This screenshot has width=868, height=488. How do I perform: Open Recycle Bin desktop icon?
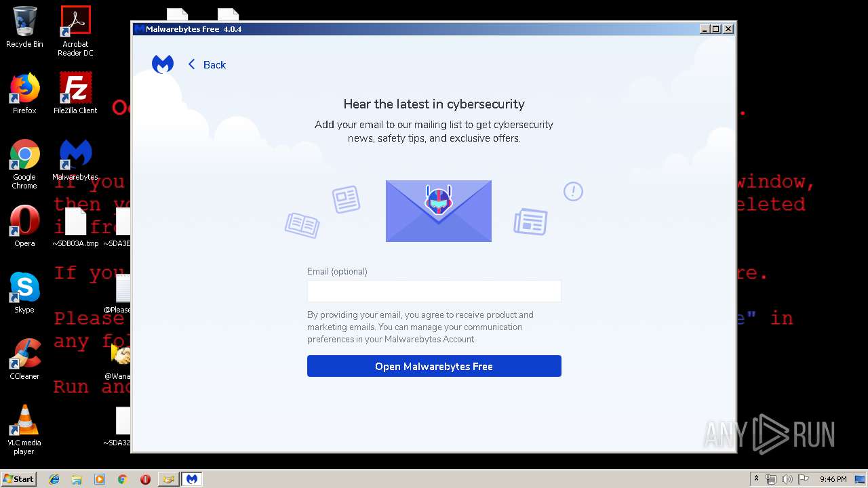click(24, 27)
